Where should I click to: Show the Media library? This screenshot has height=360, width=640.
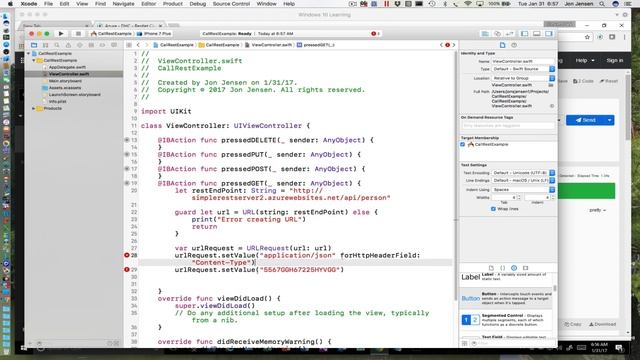(x=525, y=268)
